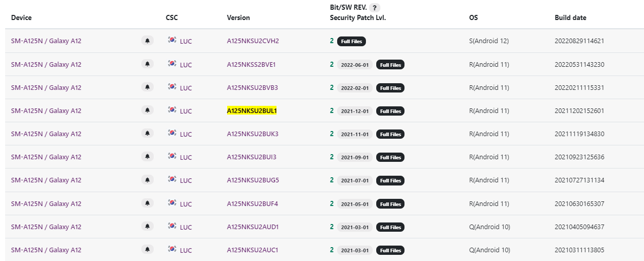Click the CSC column header

[172, 17]
